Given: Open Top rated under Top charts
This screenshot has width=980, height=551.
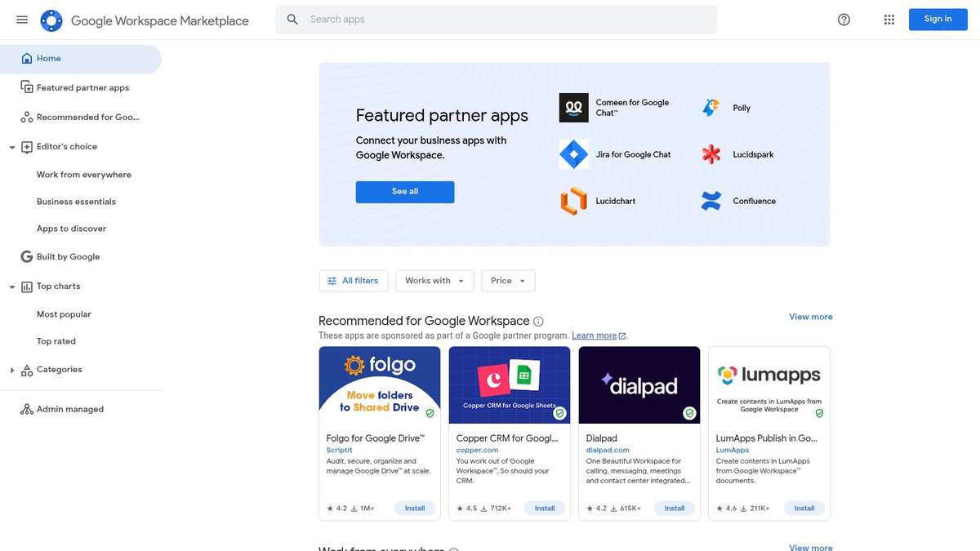Looking at the screenshot, I should tap(56, 341).
